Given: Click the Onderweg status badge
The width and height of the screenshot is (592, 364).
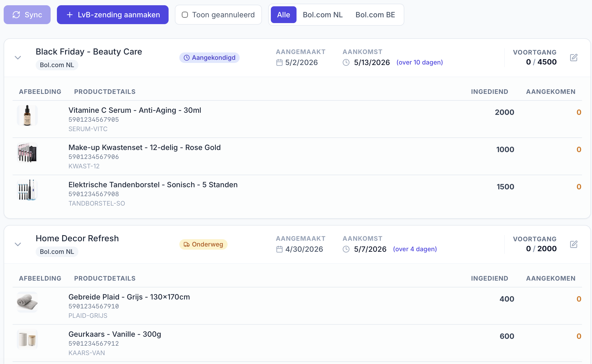Looking at the screenshot, I should point(203,244).
